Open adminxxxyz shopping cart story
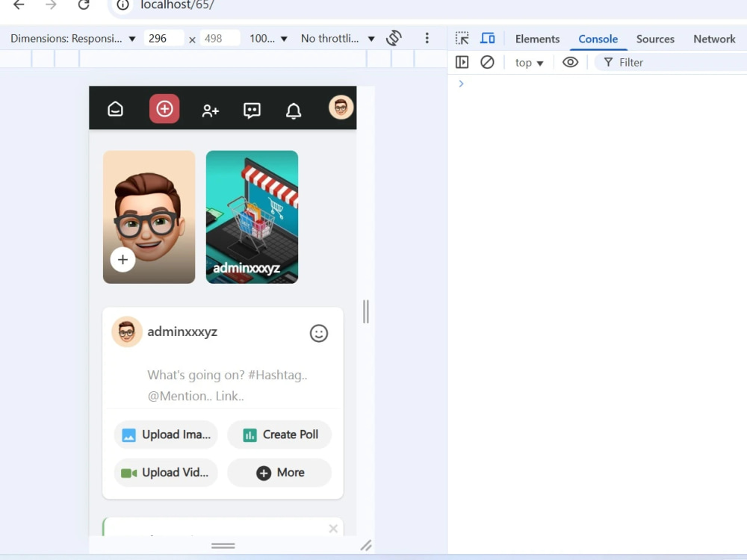The width and height of the screenshot is (747, 560). pyautogui.click(x=252, y=217)
